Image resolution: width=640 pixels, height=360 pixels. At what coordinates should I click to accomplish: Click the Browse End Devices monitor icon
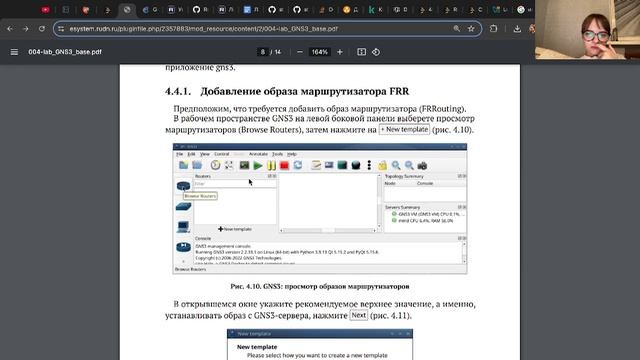[183, 227]
